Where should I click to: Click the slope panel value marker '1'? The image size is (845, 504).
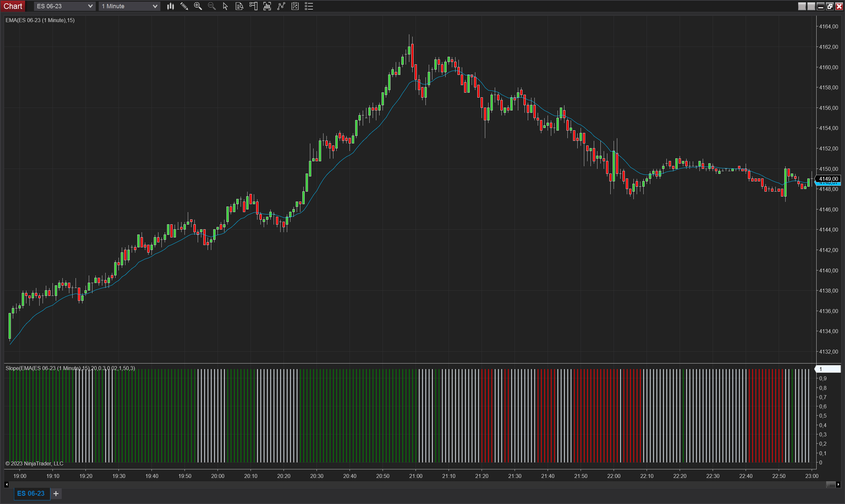pyautogui.click(x=828, y=369)
